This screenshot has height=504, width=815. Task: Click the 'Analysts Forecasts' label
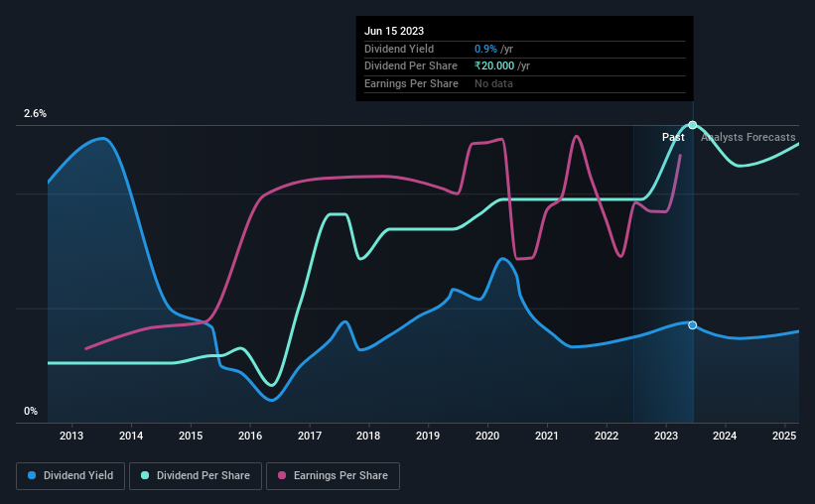pyautogui.click(x=747, y=137)
